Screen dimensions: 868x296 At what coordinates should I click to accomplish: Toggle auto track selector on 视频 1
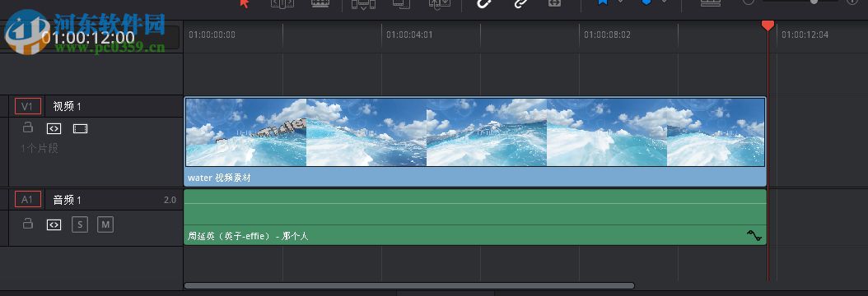[54, 128]
